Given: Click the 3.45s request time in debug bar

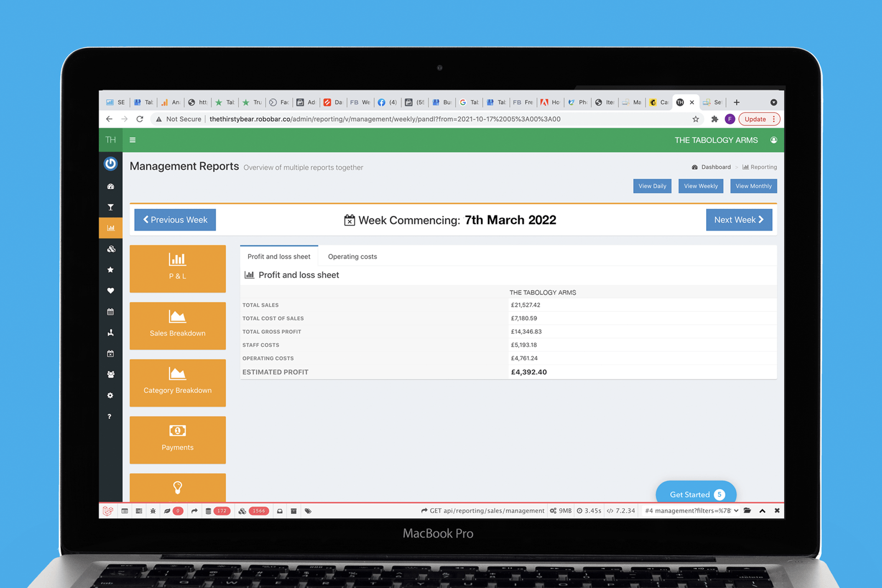Looking at the screenshot, I should coord(589,510).
